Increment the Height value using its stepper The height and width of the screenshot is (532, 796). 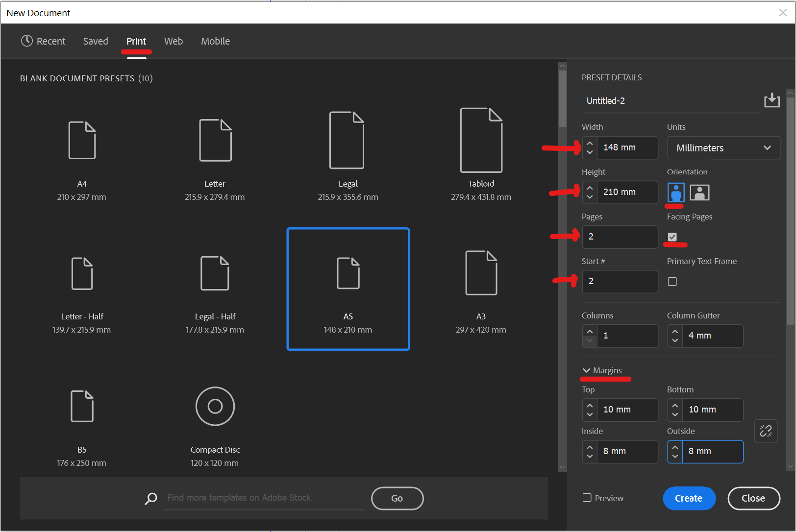click(589, 188)
